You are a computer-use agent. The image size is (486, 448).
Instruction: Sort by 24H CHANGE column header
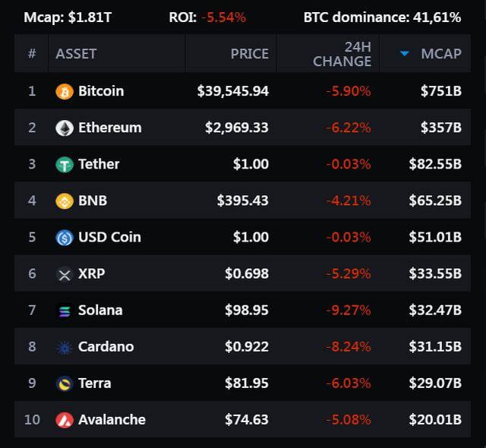[342, 54]
